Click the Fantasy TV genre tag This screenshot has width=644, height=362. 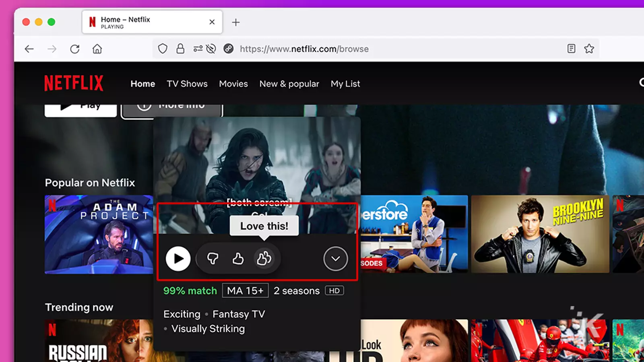[239, 314]
